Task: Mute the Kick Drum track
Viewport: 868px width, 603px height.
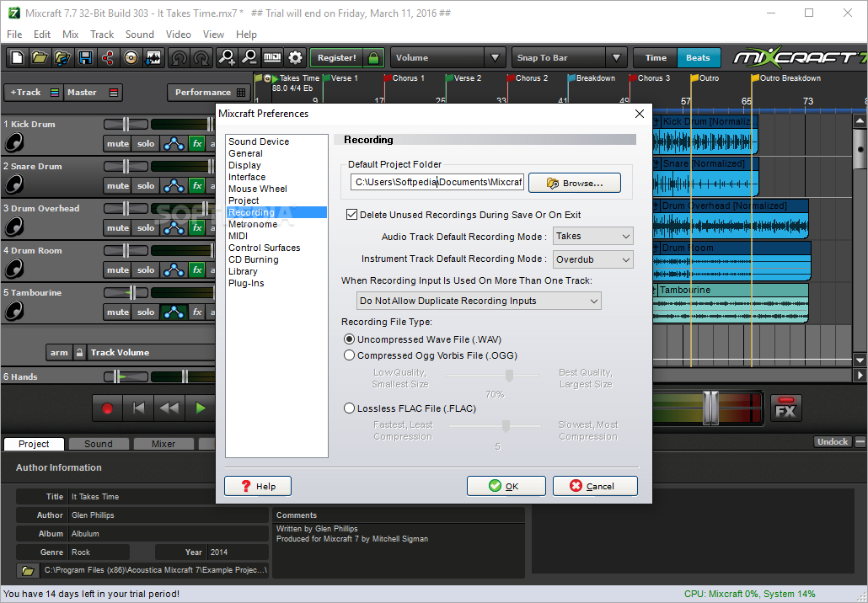Action: coord(118,143)
